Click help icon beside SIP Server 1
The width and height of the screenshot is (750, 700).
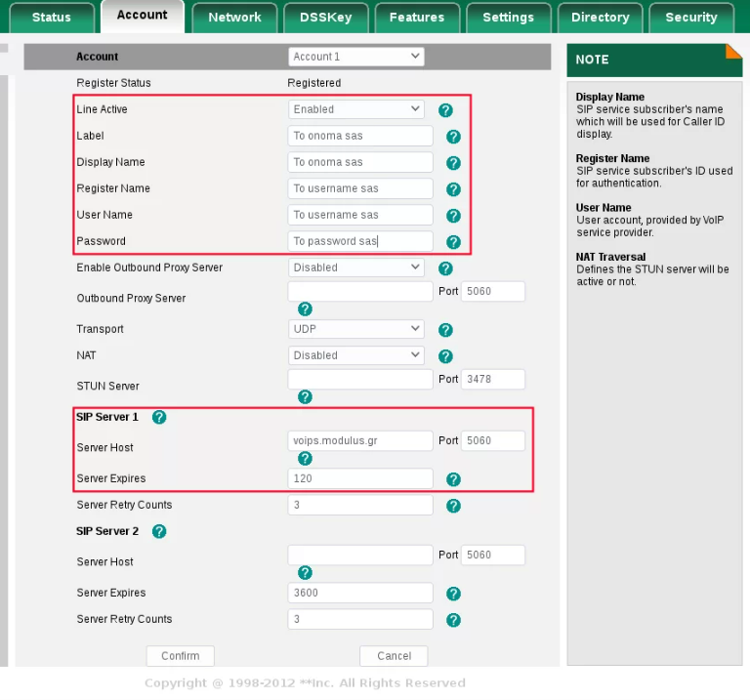coord(159,417)
